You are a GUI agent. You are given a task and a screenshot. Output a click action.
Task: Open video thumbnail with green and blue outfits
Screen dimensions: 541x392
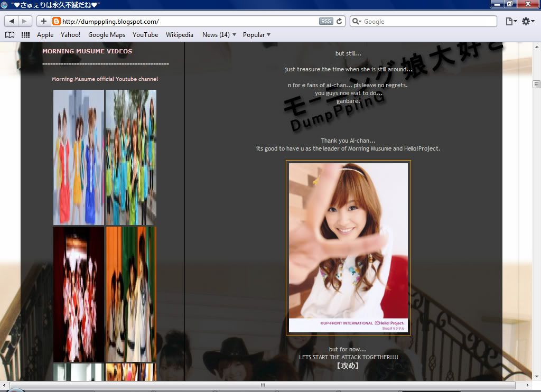coord(131,157)
